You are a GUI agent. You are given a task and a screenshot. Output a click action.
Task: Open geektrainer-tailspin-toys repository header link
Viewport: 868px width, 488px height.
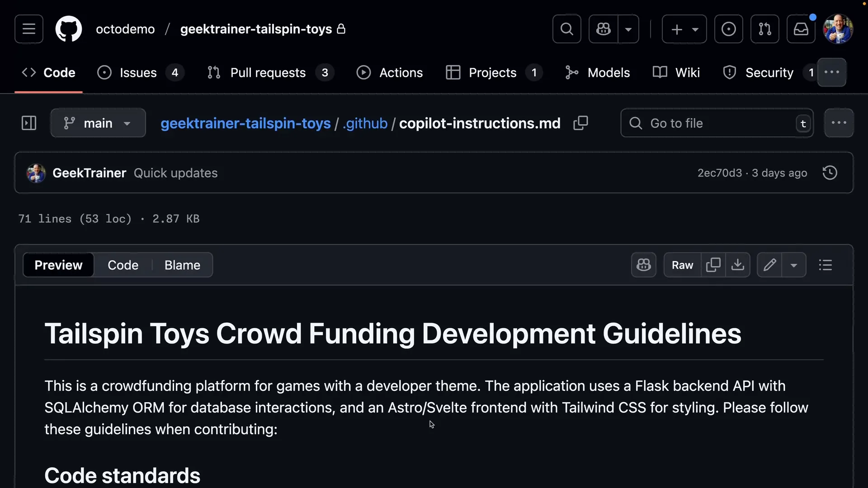[x=256, y=29]
